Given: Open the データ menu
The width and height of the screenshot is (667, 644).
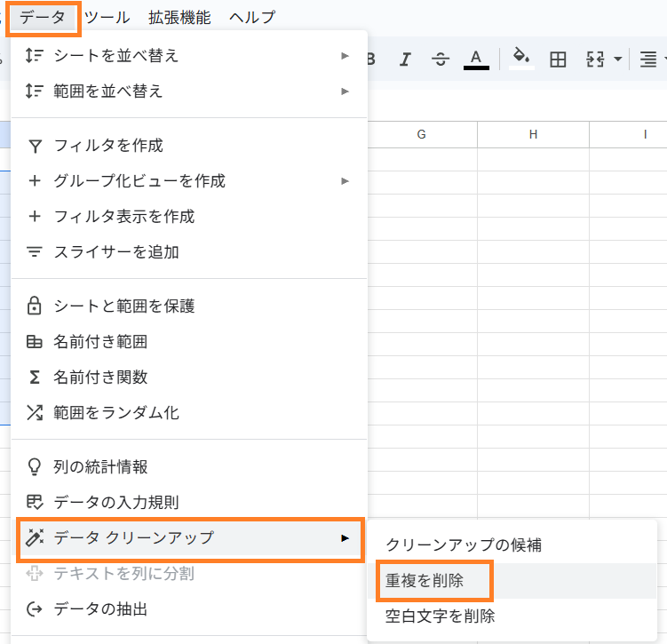Looking at the screenshot, I should (x=43, y=18).
